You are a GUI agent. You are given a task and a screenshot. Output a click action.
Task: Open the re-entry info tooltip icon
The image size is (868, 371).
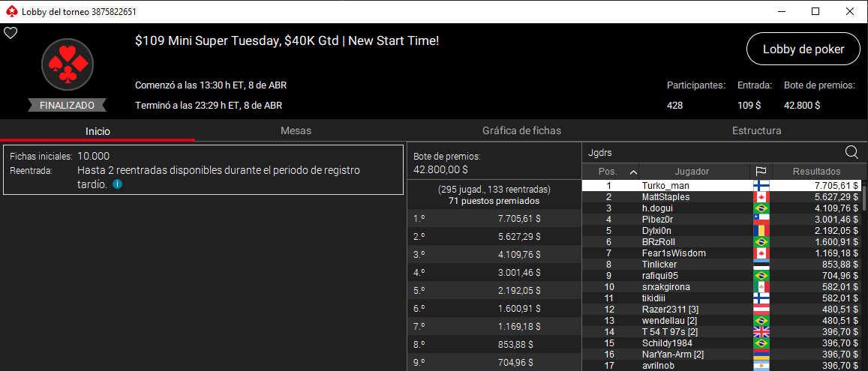pyautogui.click(x=117, y=184)
